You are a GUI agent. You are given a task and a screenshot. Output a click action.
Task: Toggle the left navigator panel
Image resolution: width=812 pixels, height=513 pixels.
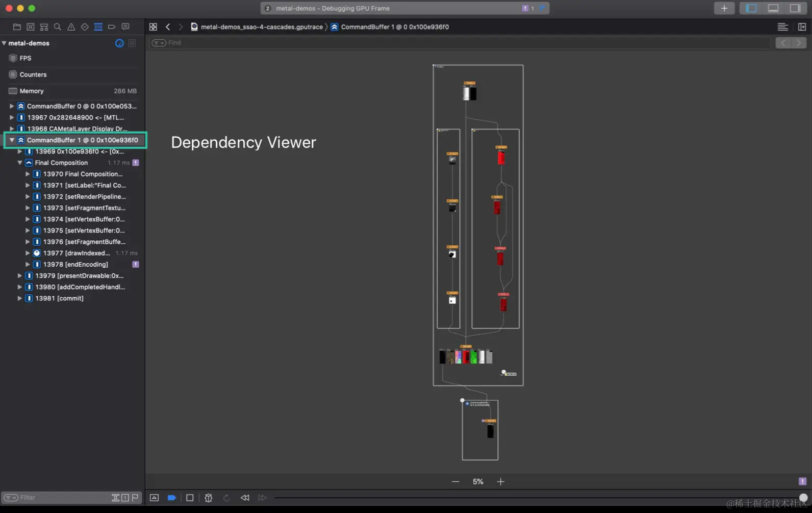click(x=751, y=8)
